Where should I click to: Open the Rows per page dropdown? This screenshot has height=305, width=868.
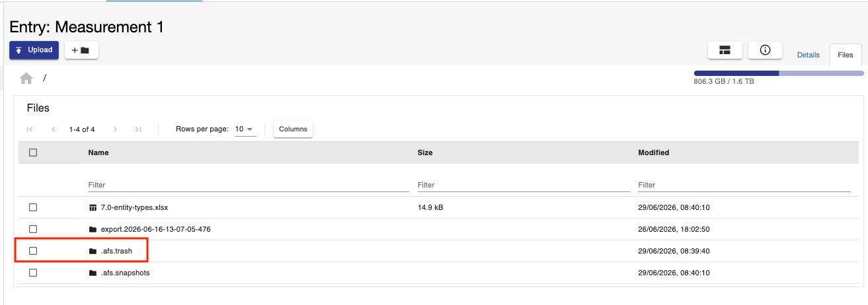(x=245, y=129)
